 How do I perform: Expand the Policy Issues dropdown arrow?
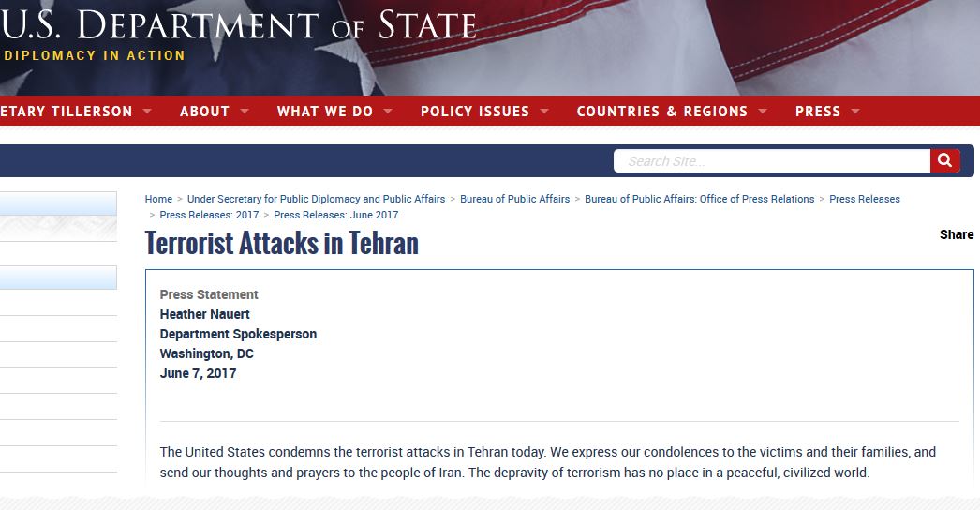click(x=544, y=111)
